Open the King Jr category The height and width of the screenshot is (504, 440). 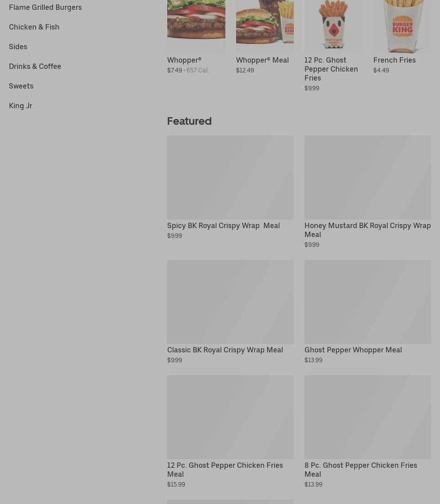click(21, 106)
